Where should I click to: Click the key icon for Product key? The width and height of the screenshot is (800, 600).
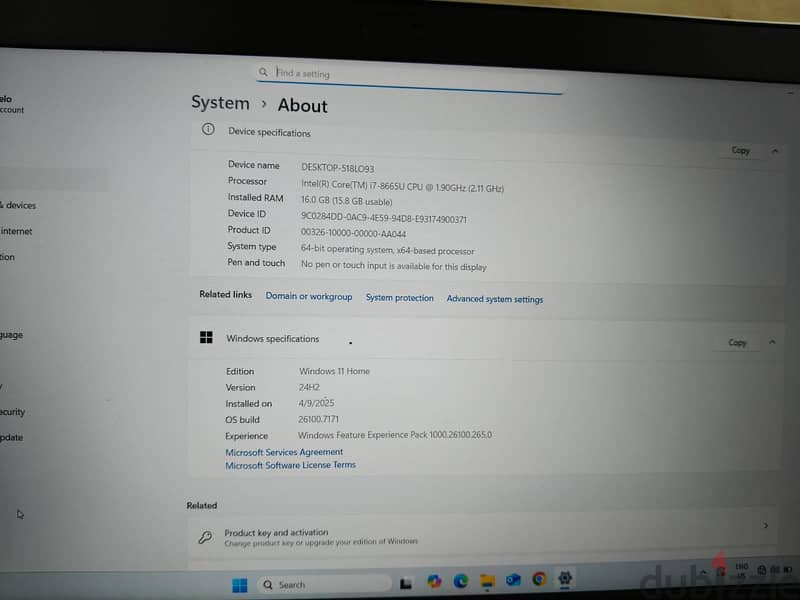pyautogui.click(x=206, y=537)
